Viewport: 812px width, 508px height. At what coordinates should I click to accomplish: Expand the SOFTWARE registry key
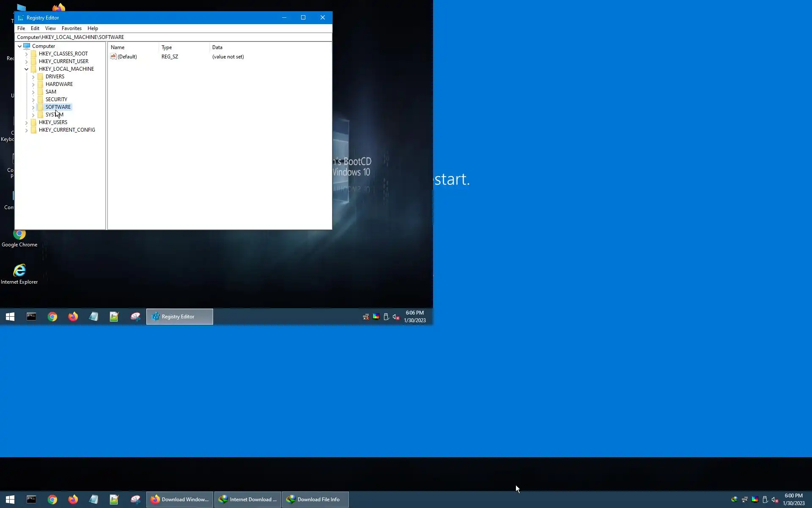tap(33, 108)
